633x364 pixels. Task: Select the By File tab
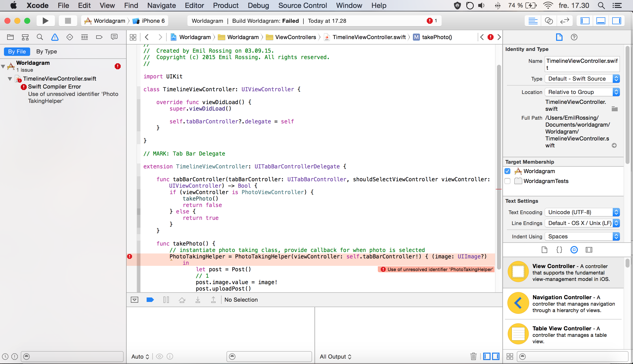[17, 51]
